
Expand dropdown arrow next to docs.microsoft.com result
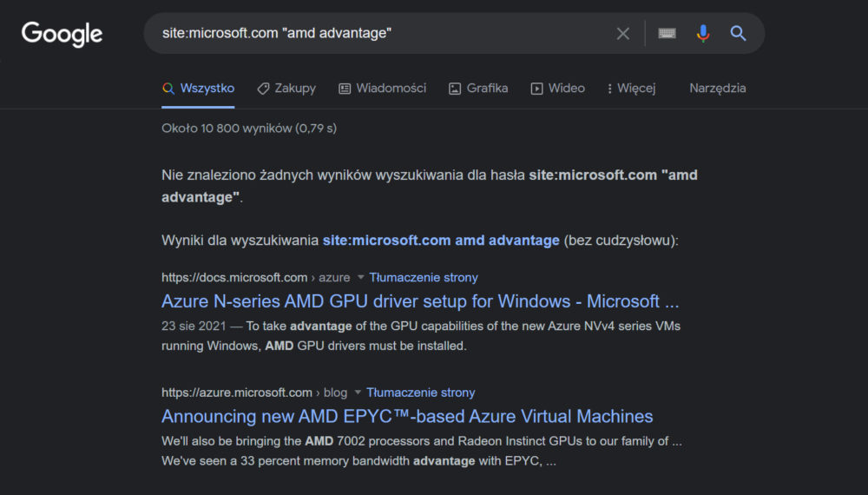tap(360, 277)
